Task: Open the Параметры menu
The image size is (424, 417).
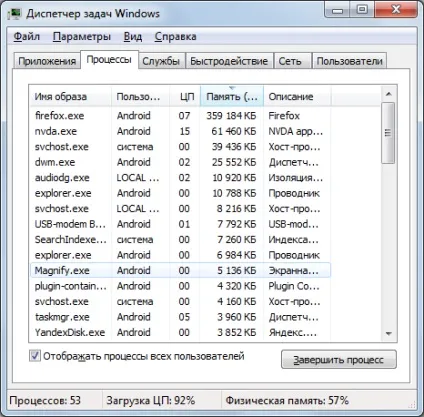Action: (82, 36)
